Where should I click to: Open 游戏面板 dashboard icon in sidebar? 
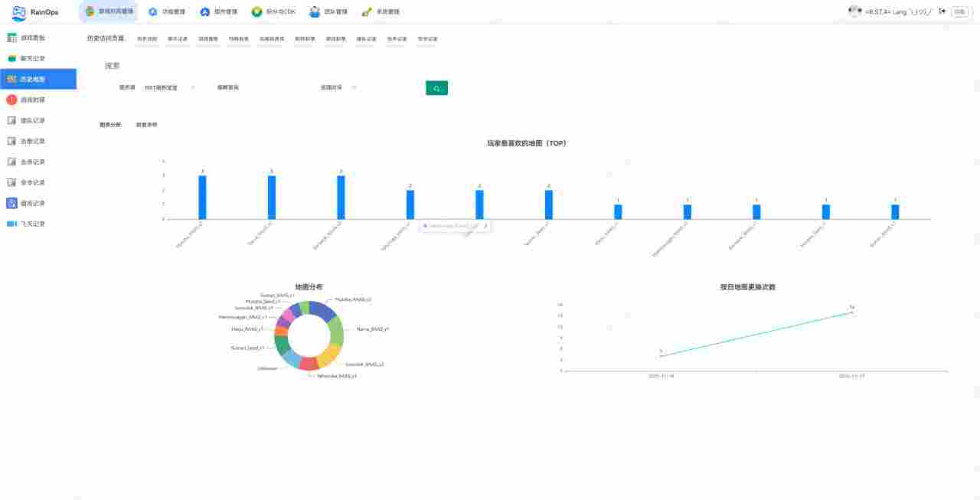12,38
